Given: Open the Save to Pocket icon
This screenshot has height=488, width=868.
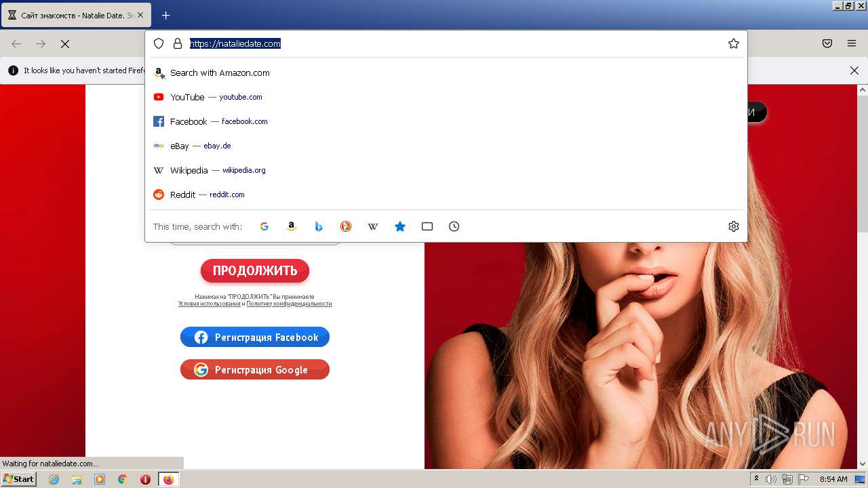Looking at the screenshot, I should pos(827,43).
